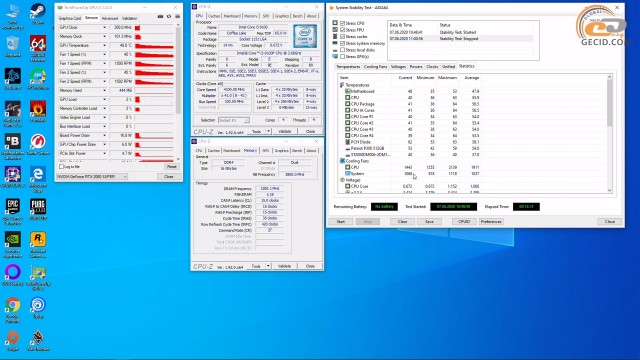The height and width of the screenshot is (360, 640).
Task: Open GPU Temperature sensor dropdown arrow
Action: click(104, 45)
